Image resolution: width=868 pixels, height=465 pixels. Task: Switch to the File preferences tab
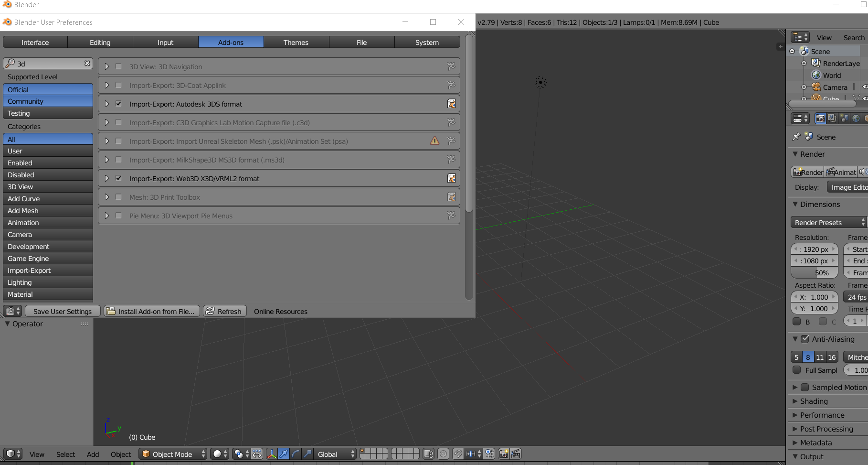(362, 42)
